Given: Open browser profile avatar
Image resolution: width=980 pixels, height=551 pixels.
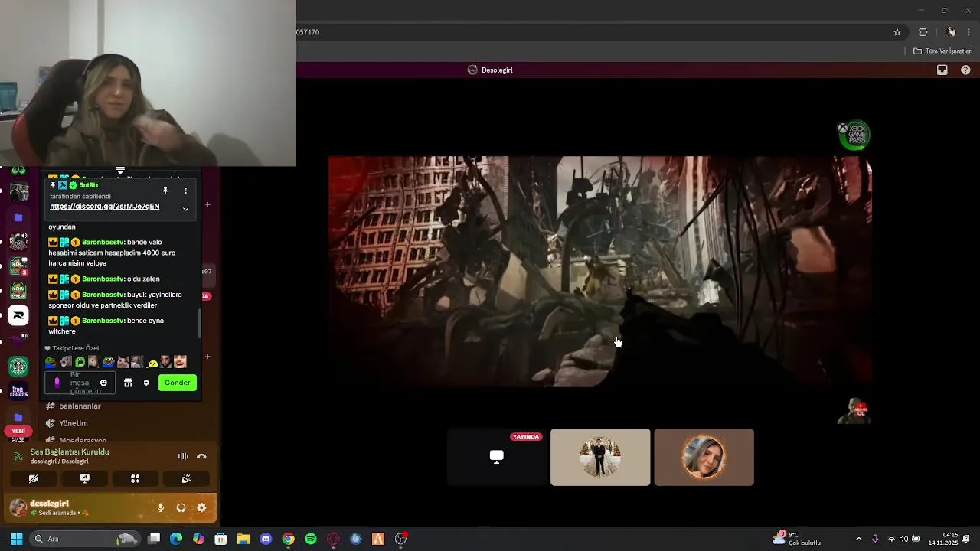Looking at the screenshot, I should pos(951,32).
